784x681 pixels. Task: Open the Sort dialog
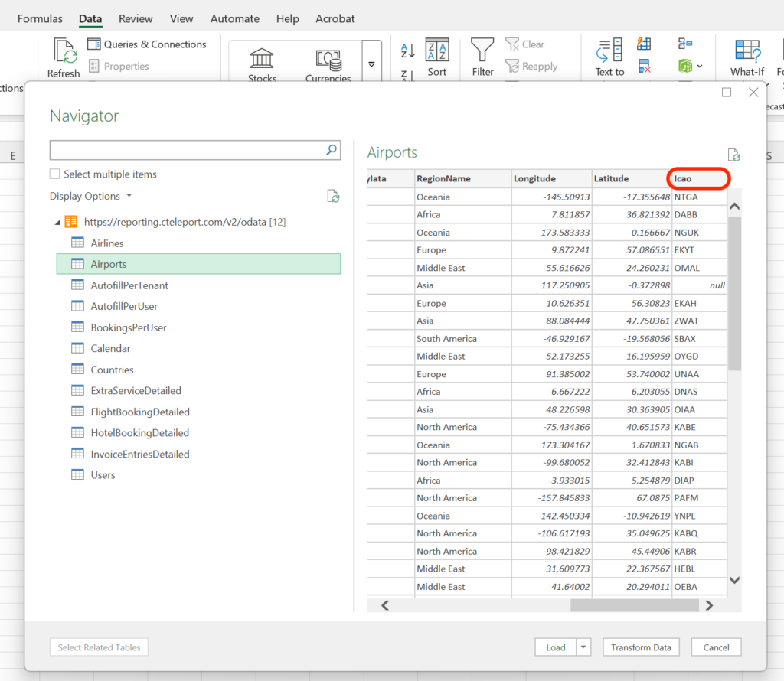437,57
